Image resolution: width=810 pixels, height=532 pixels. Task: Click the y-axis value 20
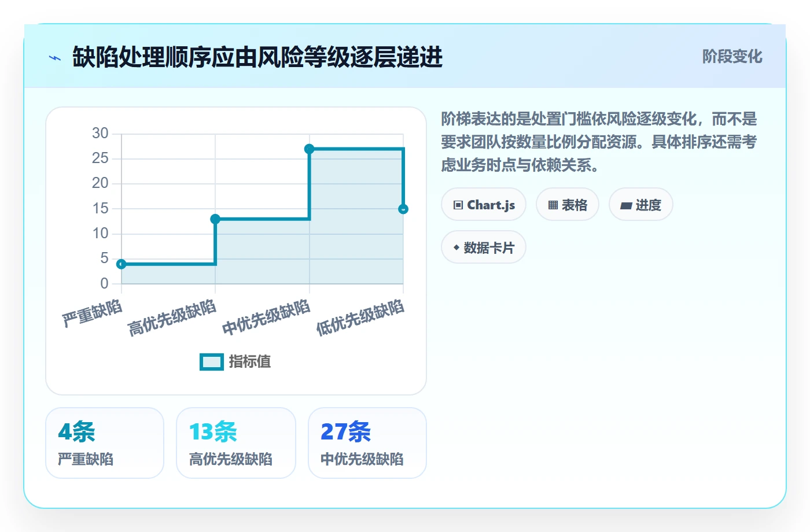tap(100, 183)
